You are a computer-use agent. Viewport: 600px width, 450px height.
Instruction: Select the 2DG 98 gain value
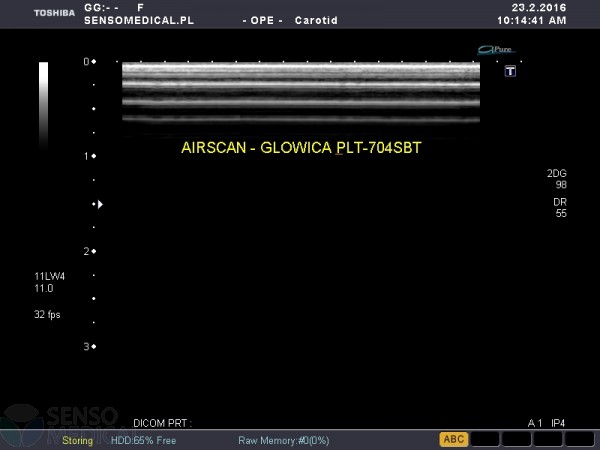tap(556, 179)
